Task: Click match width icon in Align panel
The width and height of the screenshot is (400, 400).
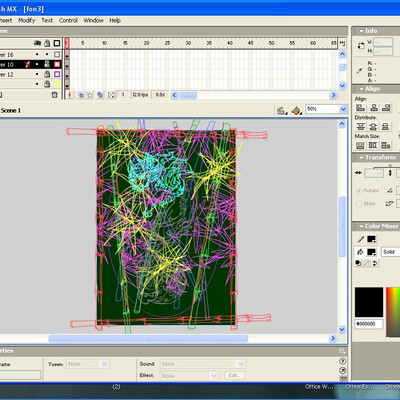Action: (360, 145)
